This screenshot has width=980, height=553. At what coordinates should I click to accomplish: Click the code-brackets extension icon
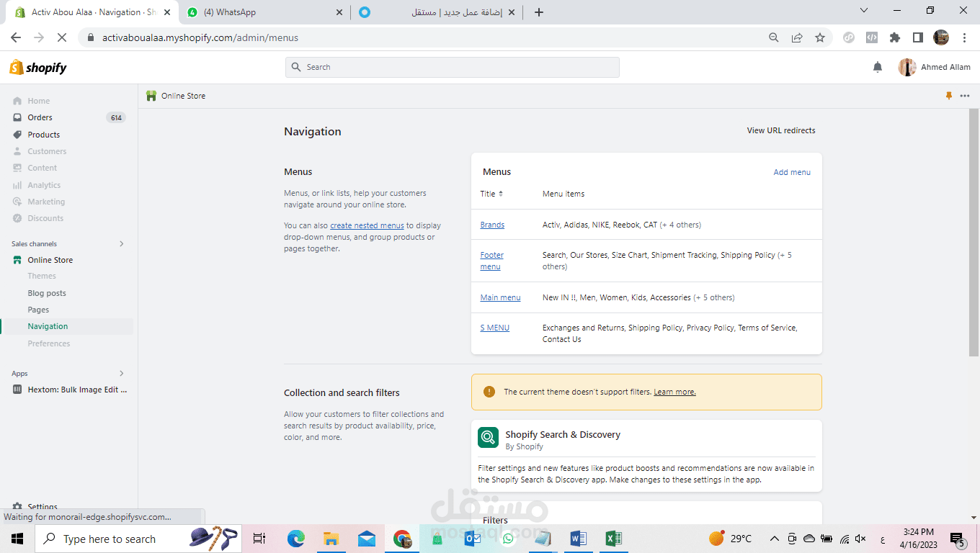click(x=871, y=37)
